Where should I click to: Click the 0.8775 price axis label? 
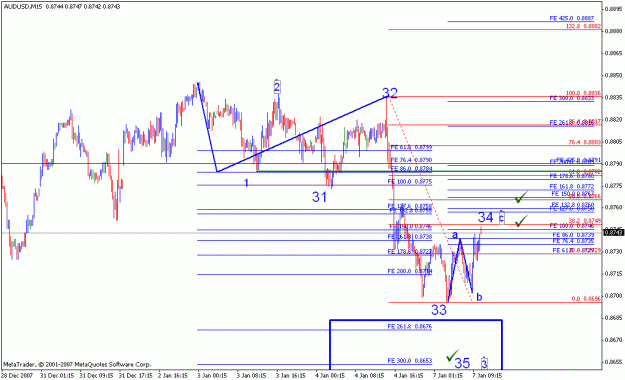pyautogui.click(x=614, y=185)
